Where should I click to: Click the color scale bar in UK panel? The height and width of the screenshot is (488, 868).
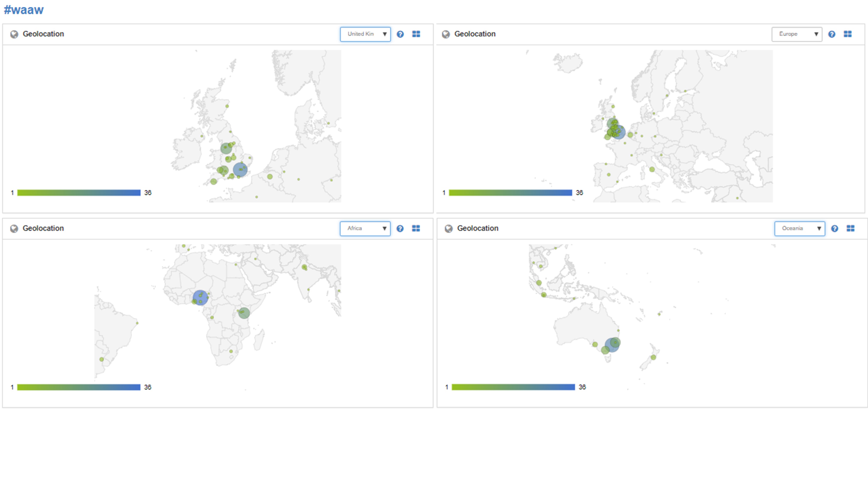click(79, 193)
